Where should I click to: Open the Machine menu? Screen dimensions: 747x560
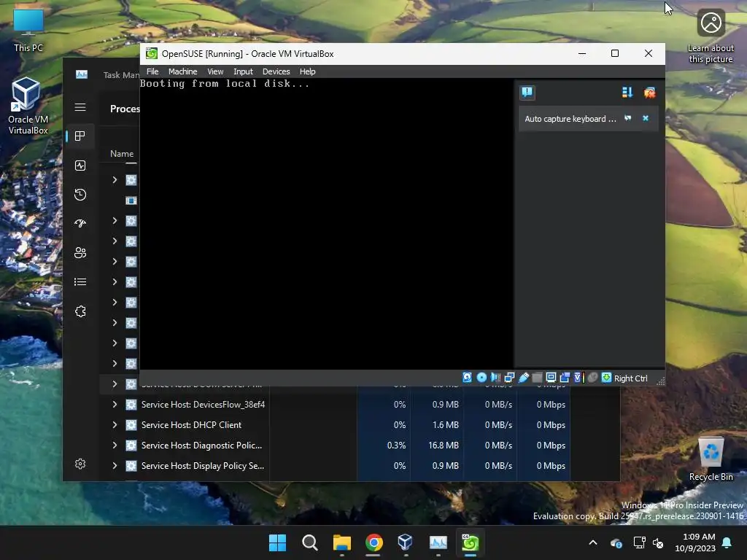click(x=182, y=71)
